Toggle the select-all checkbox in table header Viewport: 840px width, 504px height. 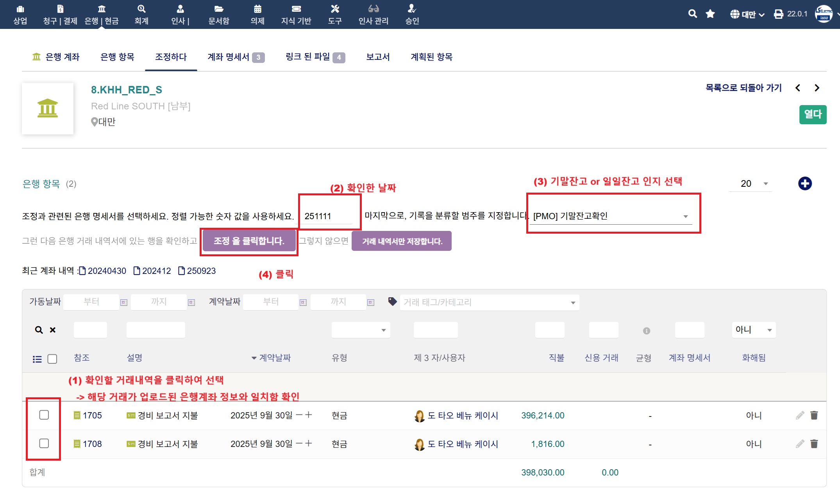(x=52, y=359)
